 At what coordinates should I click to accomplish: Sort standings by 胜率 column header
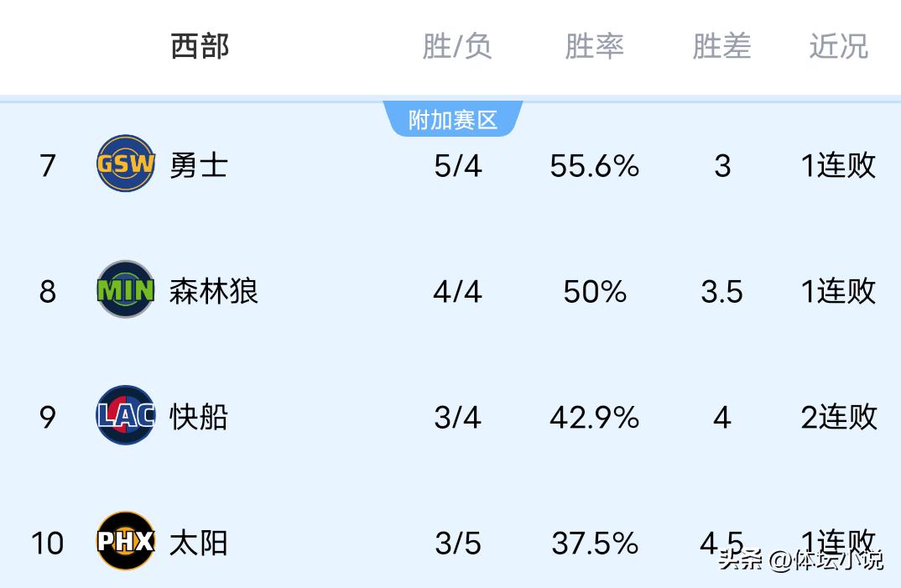594,46
